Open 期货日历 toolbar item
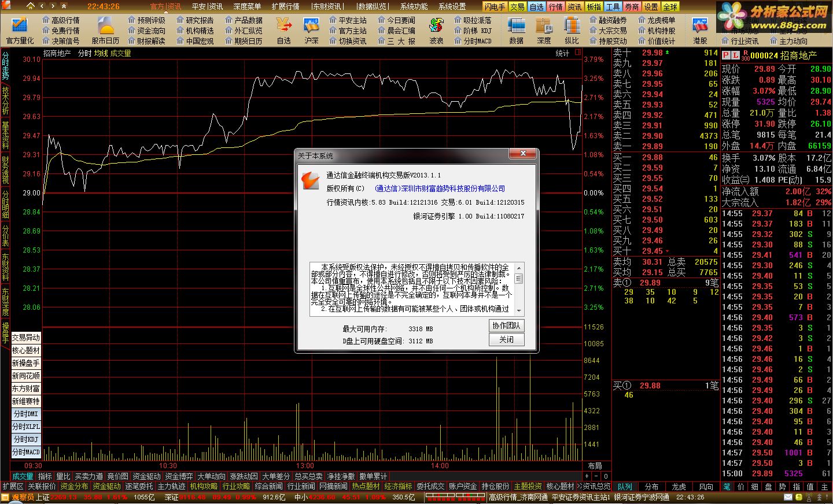The width and height of the screenshot is (833, 504). pos(244,41)
